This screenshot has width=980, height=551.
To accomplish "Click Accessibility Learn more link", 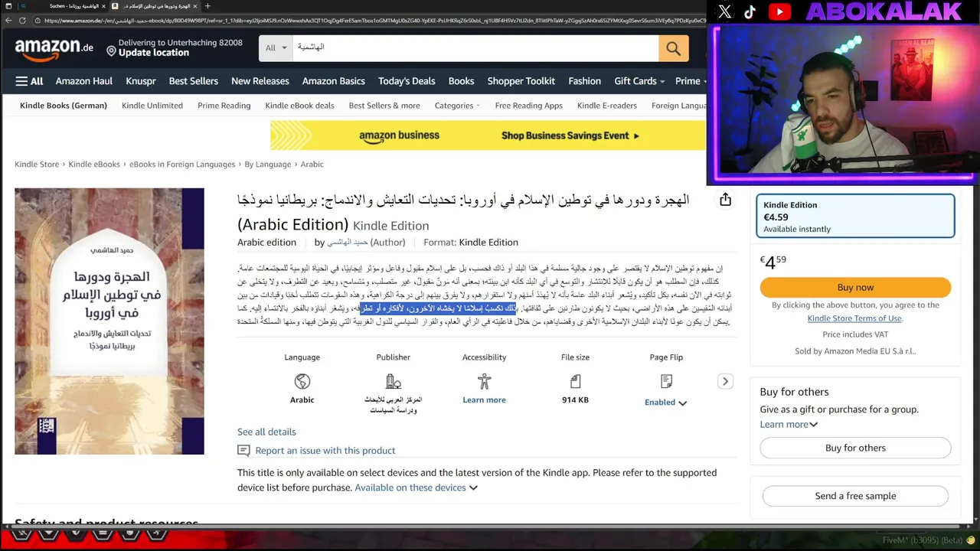I will click(484, 400).
